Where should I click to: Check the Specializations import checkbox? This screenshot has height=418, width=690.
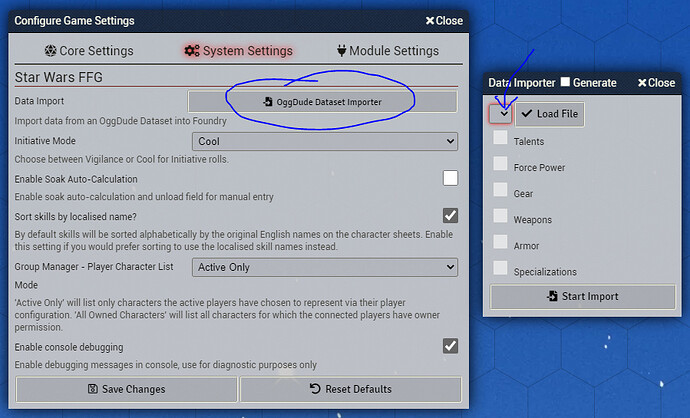pyautogui.click(x=500, y=268)
